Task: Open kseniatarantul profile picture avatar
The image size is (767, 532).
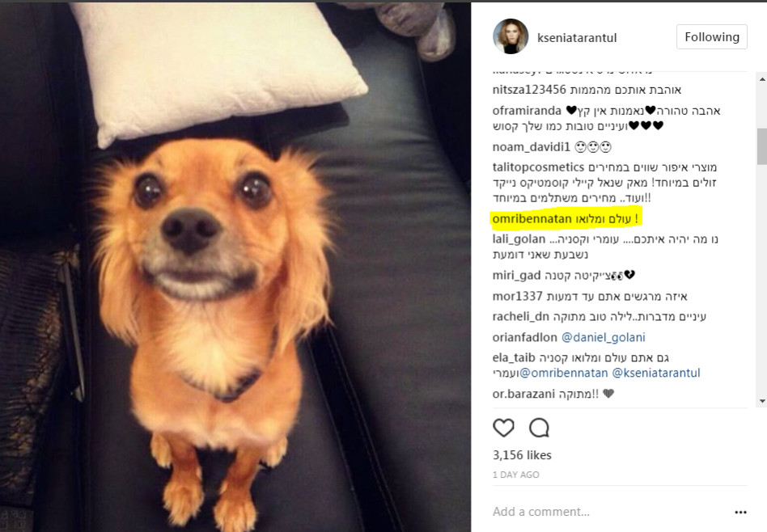Action: pyautogui.click(x=511, y=36)
